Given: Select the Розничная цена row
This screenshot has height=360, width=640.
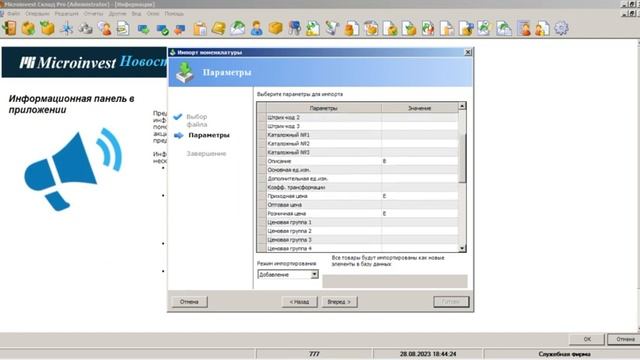Looking at the screenshot, I should click(362, 213).
